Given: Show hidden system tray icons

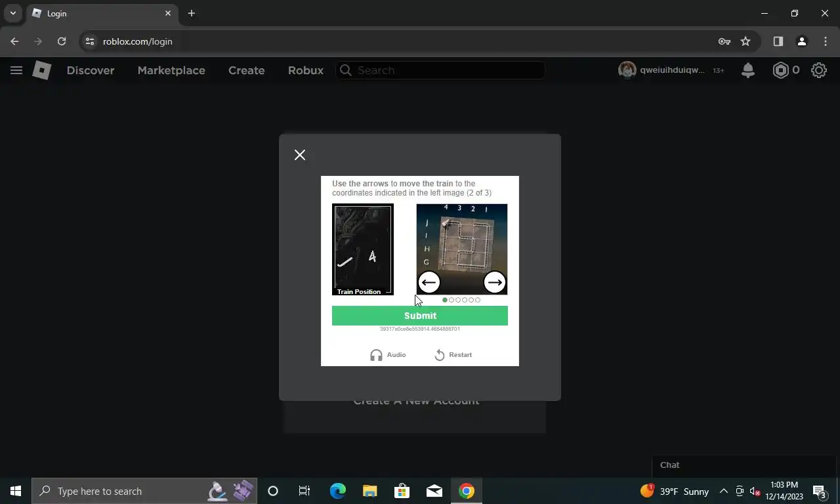Looking at the screenshot, I should click(724, 491).
